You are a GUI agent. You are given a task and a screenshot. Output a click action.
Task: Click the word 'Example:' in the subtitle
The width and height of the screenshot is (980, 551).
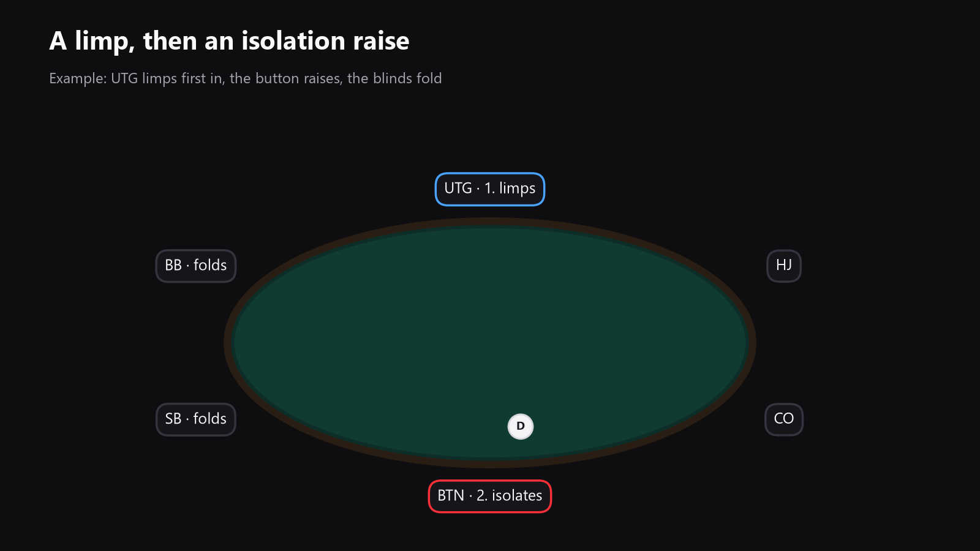[x=78, y=79]
